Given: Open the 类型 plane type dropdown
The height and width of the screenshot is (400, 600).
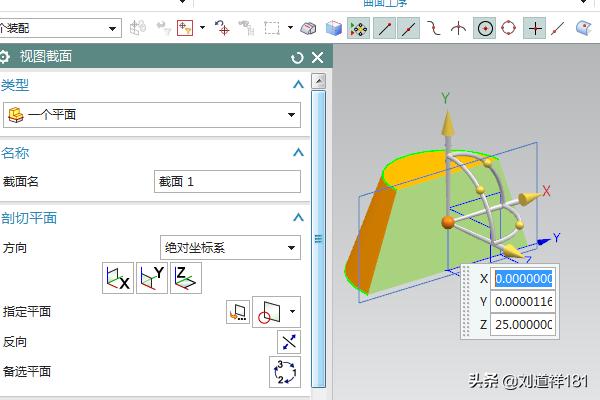Looking at the screenshot, I should tap(151, 115).
